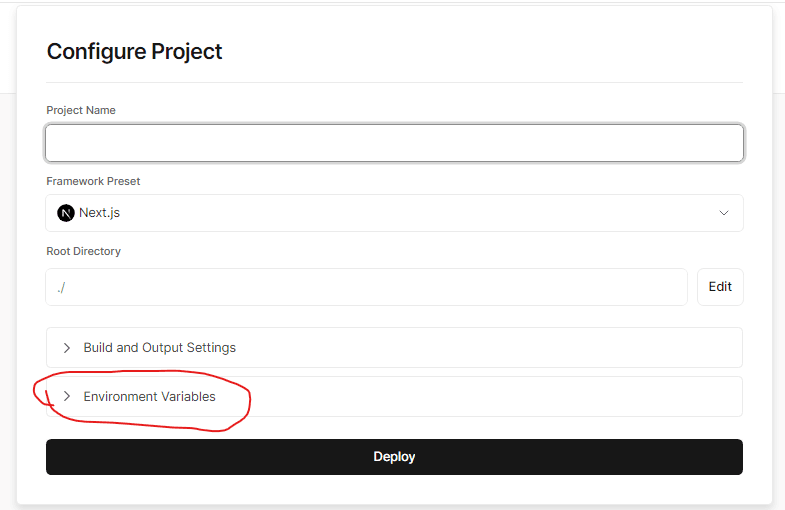This screenshot has width=785, height=510.
Task: Open the Framework Preset dropdown
Action: (394, 213)
